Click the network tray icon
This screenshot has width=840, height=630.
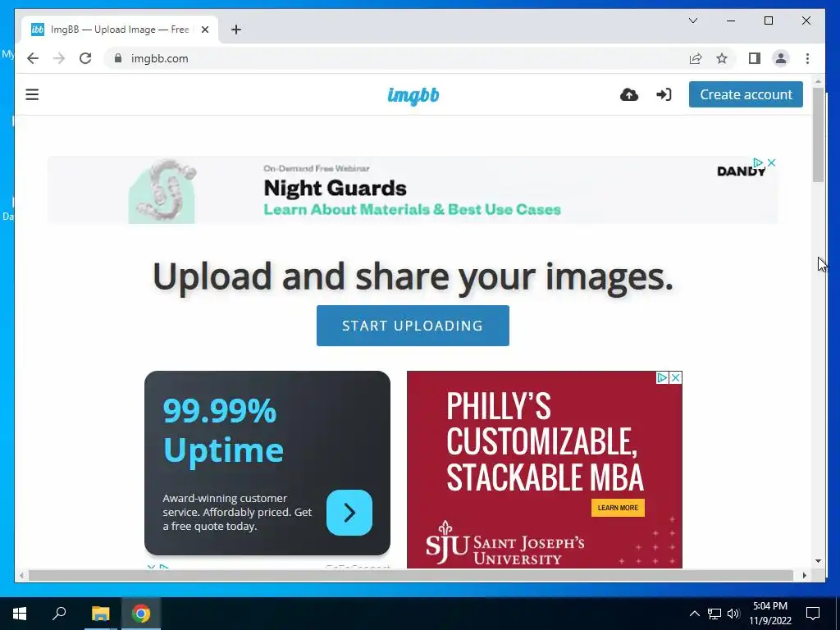pos(714,614)
